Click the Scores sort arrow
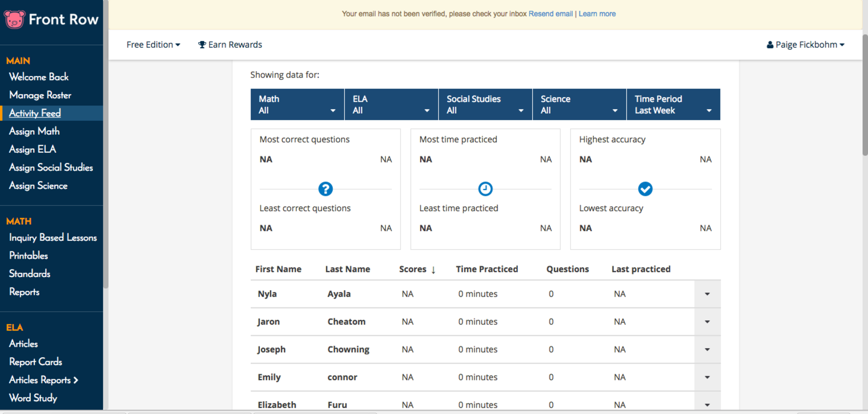868x414 pixels. click(x=433, y=270)
